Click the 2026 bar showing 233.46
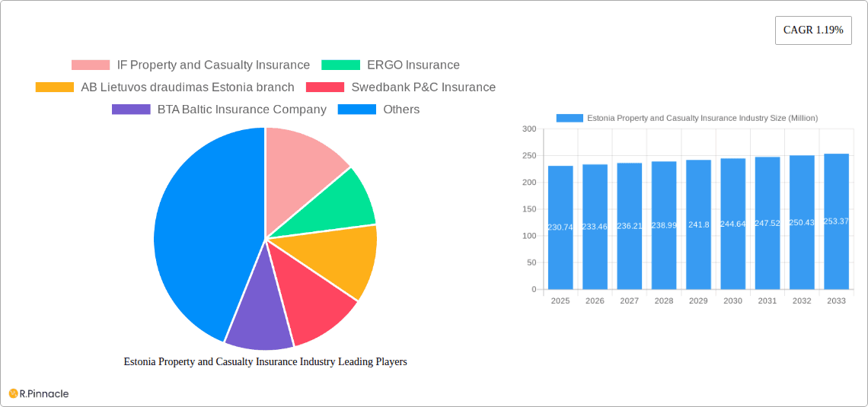The image size is (868, 407). point(595,227)
